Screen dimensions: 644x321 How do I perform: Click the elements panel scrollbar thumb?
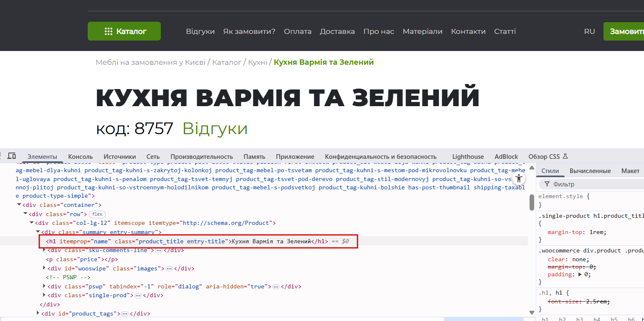pyautogui.click(x=532, y=202)
